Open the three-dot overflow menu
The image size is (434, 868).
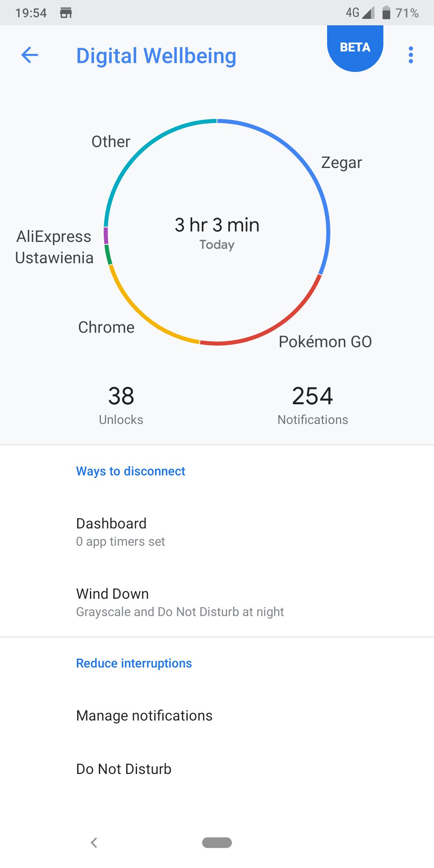pyautogui.click(x=411, y=55)
